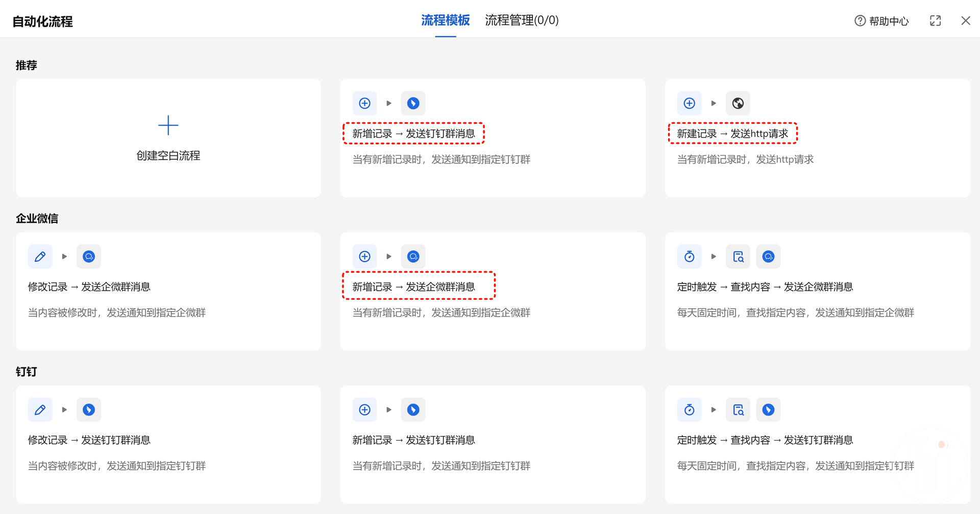The height and width of the screenshot is (514, 980).
Task: Close the 自动化流程 dialog
Action: coord(965,21)
